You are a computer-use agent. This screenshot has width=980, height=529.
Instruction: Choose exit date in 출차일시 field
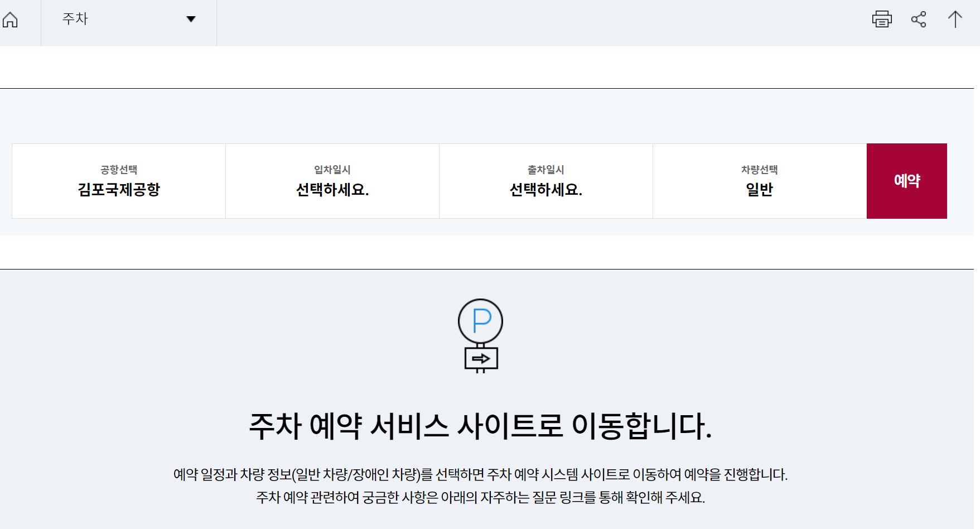point(546,181)
